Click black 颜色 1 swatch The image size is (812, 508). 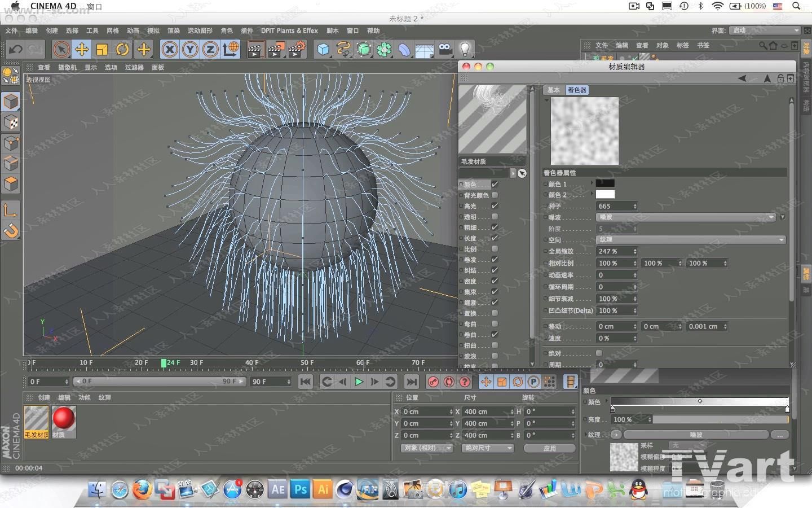pos(606,183)
